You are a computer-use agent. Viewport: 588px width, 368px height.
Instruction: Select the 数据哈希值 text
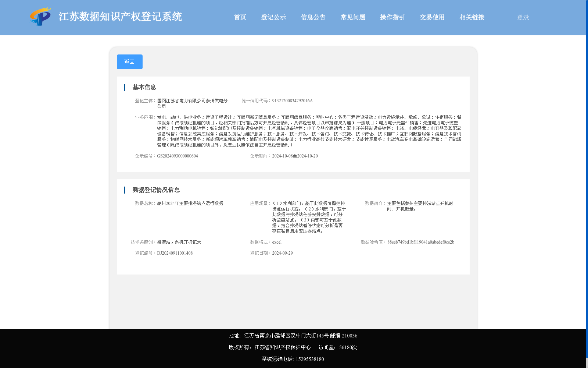point(421,242)
